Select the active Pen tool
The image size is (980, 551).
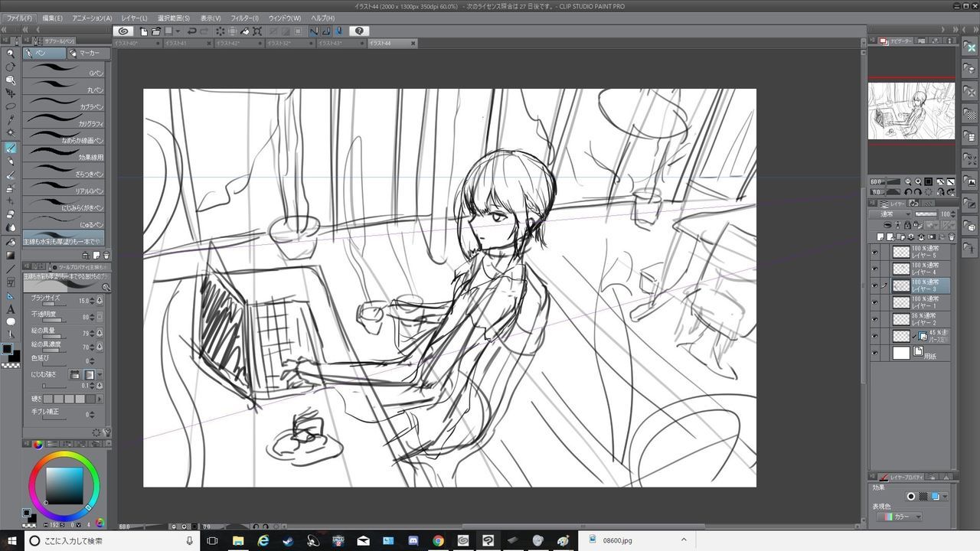click(x=11, y=148)
